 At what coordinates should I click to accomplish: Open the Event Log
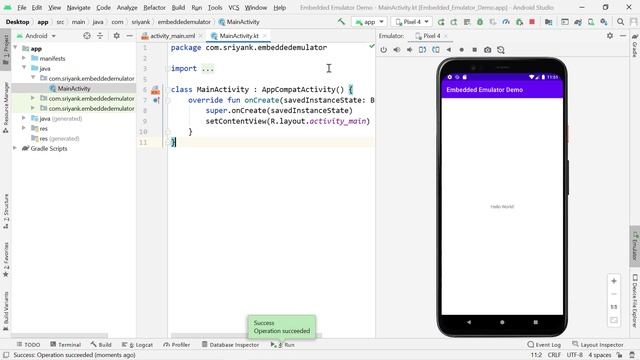(544, 345)
